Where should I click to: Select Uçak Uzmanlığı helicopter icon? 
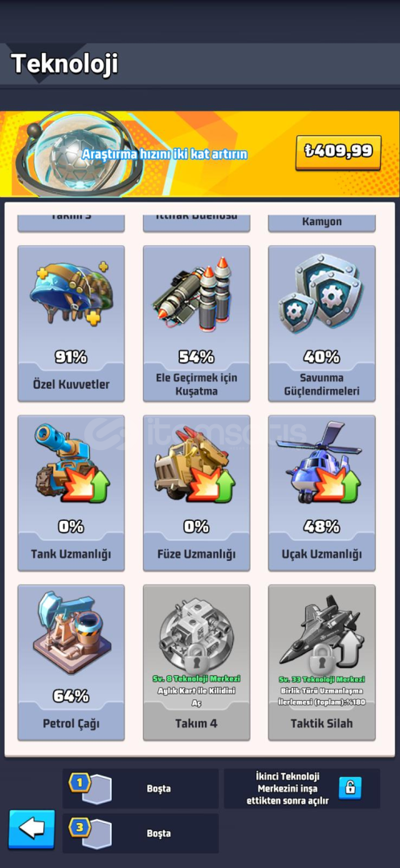(x=321, y=462)
